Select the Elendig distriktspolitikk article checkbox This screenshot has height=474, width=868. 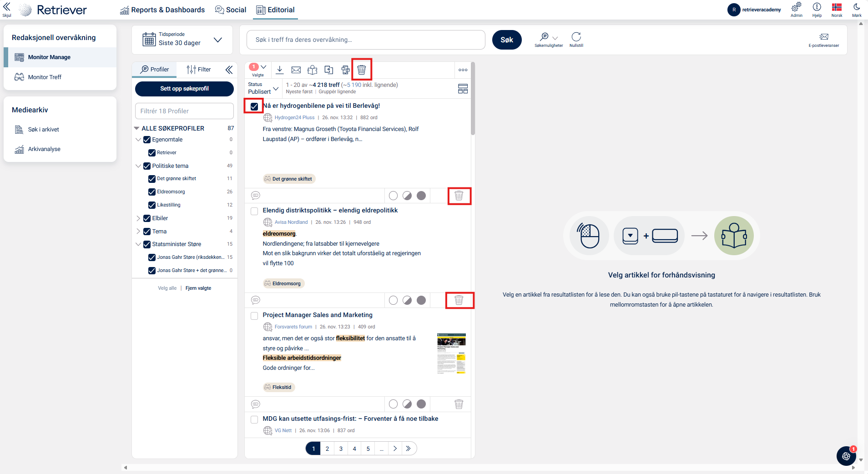(x=254, y=211)
